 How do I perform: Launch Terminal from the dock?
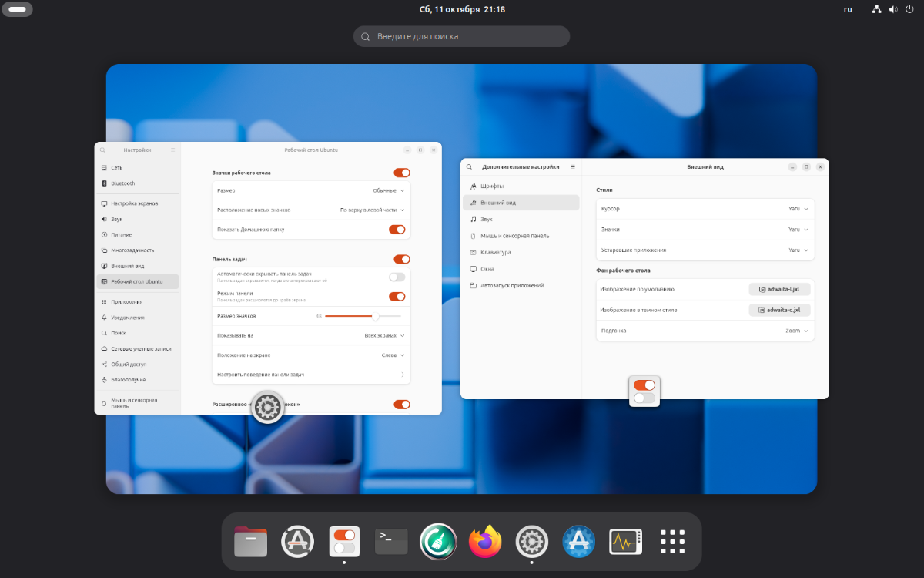pyautogui.click(x=391, y=543)
